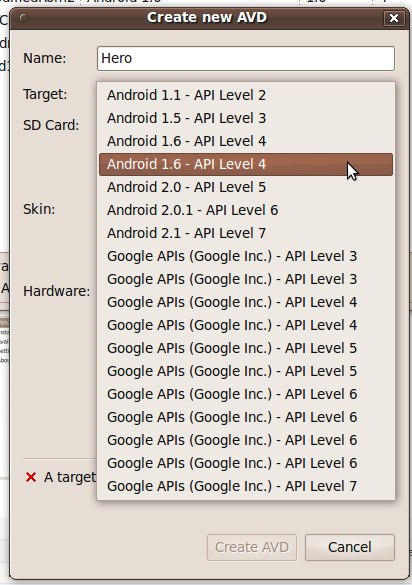Click the red X error icon
This screenshot has width=412, height=585.
31,477
